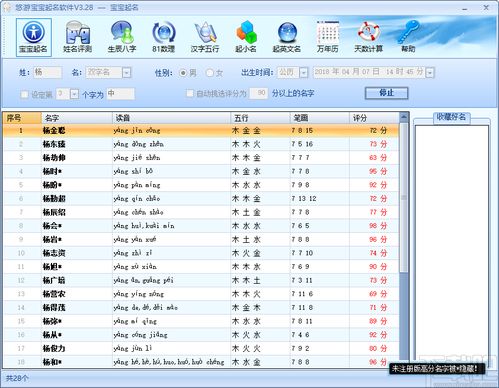Open the 生辰八字 birth chart tool
This screenshot has height=388, width=499.
(122, 37)
